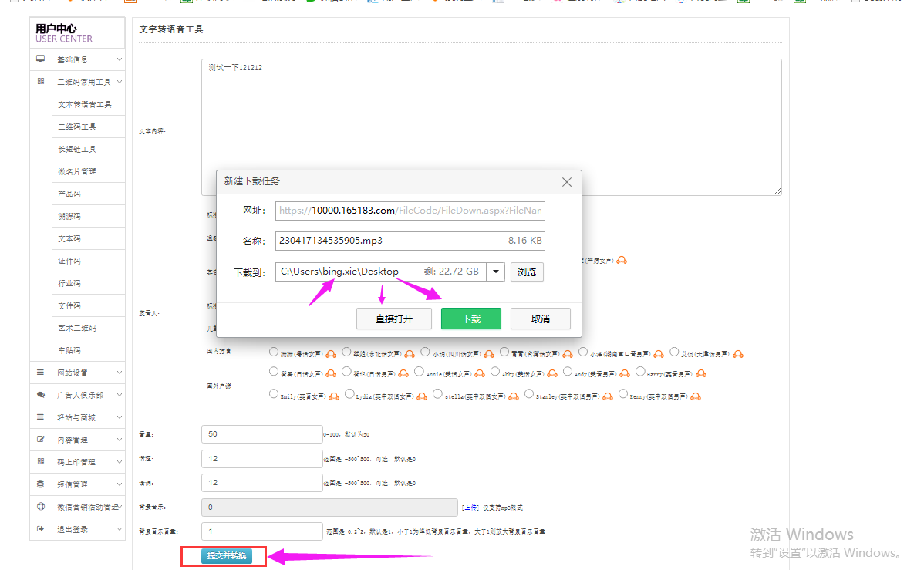Go to 长短链工具 in the sidebar
This screenshot has height=570, width=924.
77,149
